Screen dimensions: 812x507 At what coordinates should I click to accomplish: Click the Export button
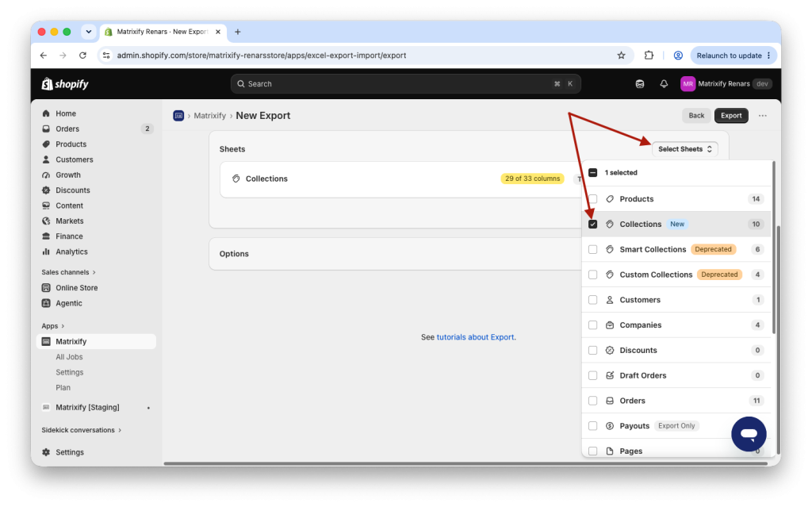(x=731, y=116)
